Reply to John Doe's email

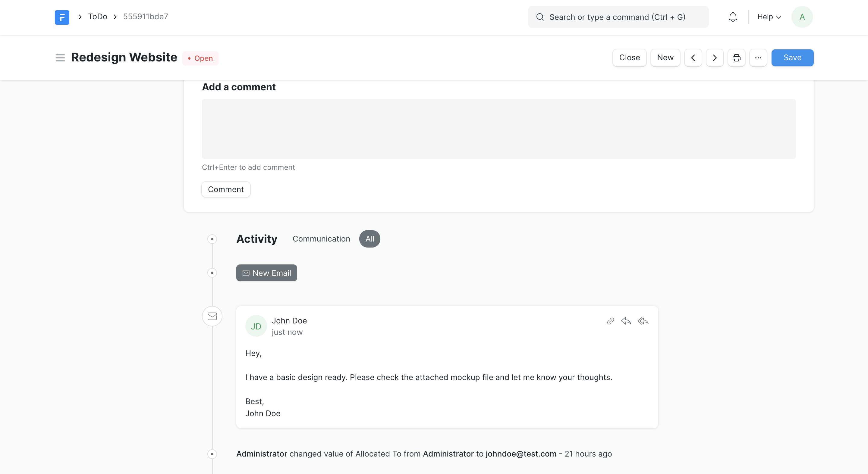(626, 321)
